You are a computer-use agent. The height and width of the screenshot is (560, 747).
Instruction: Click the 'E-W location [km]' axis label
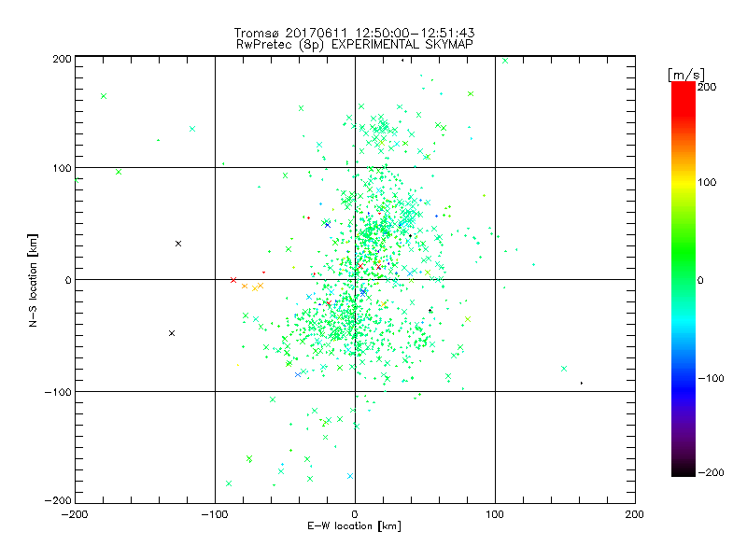(355, 526)
